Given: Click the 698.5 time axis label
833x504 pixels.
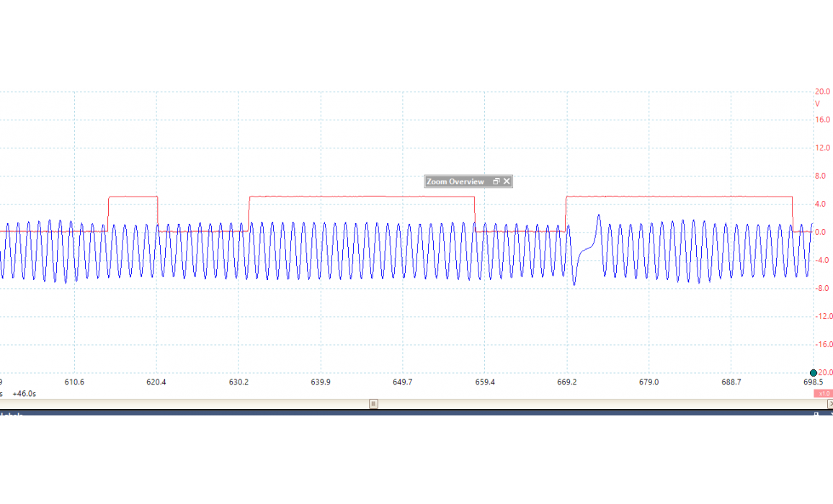Looking at the screenshot, I should (813, 382).
